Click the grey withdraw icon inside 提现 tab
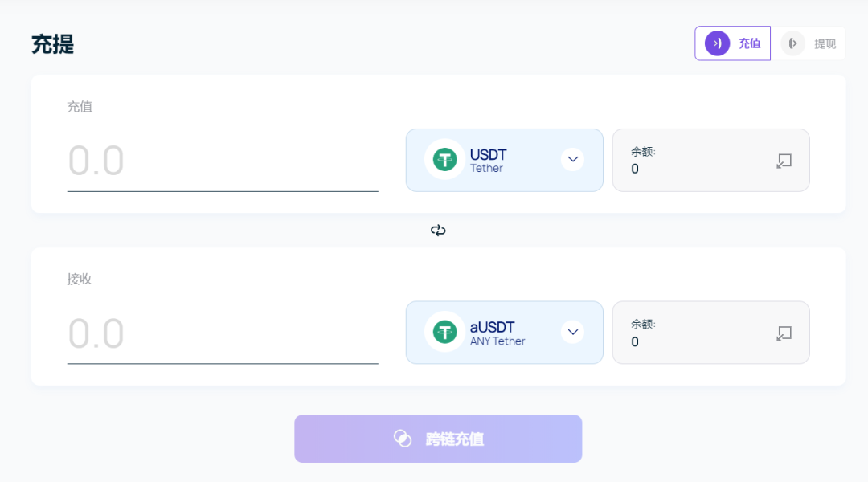Screen dimensions: 868x482 click(792, 43)
